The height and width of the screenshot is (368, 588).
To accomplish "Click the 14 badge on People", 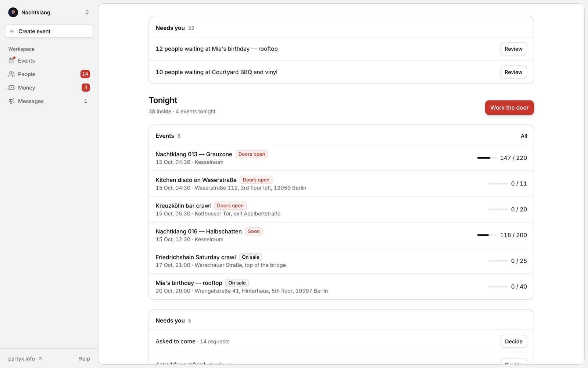I will pos(85,74).
